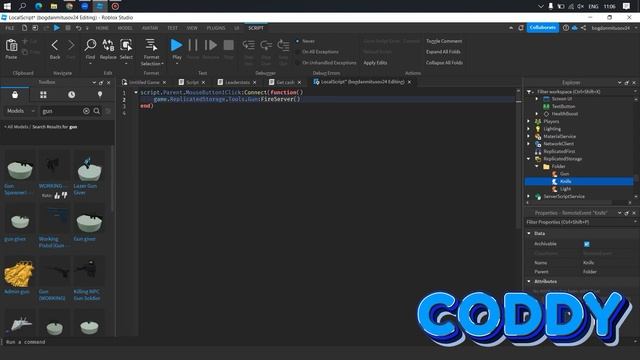
Task: Click the Collaborate button
Action: pos(542,28)
